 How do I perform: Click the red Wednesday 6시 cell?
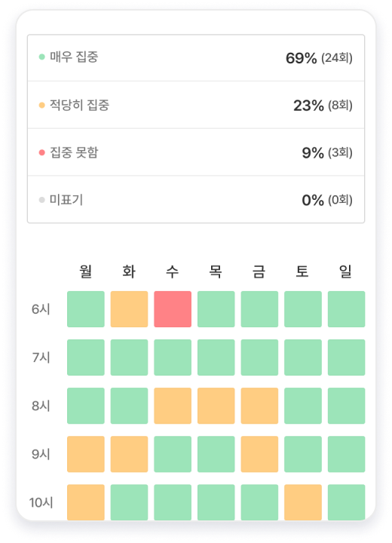click(x=173, y=309)
